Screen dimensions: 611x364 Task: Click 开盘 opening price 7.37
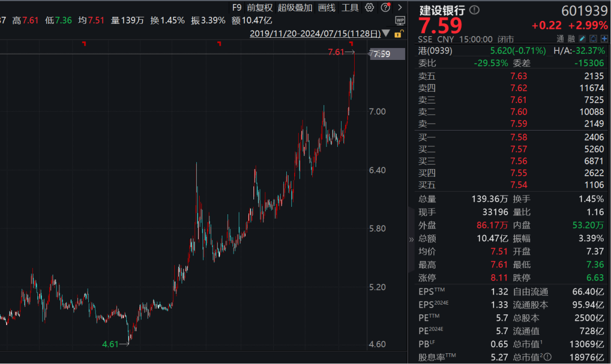click(595, 252)
